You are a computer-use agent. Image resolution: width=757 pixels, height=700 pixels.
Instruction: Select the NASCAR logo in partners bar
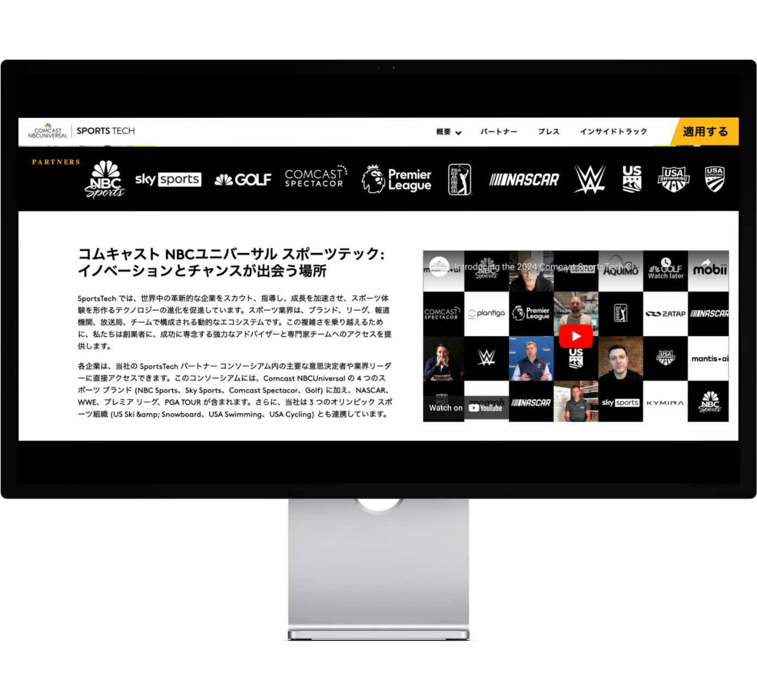pos(524,179)
